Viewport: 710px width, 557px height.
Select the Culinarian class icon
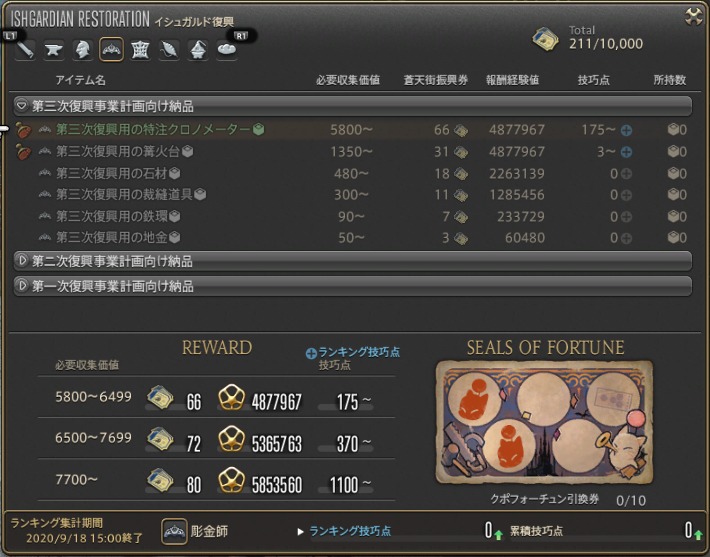227,49
